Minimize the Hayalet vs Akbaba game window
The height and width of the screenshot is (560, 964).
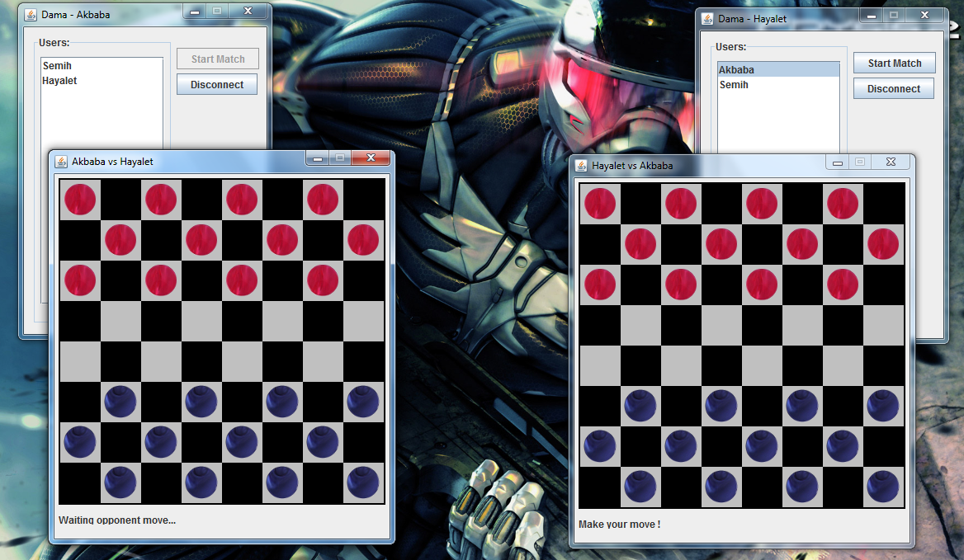pos(838,162)
